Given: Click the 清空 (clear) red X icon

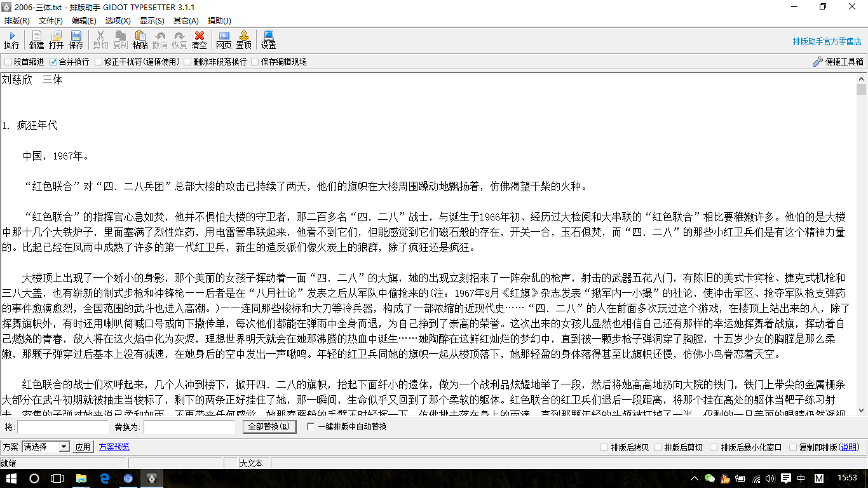Looking at the screenshot, I should click(x=199, y=40).
